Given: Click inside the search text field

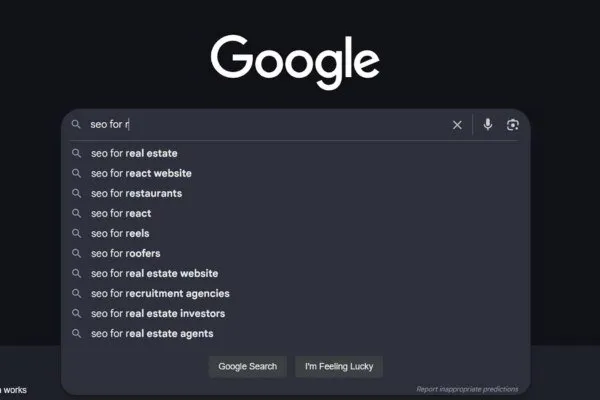Looking at the screenshot, I should 280,125.
